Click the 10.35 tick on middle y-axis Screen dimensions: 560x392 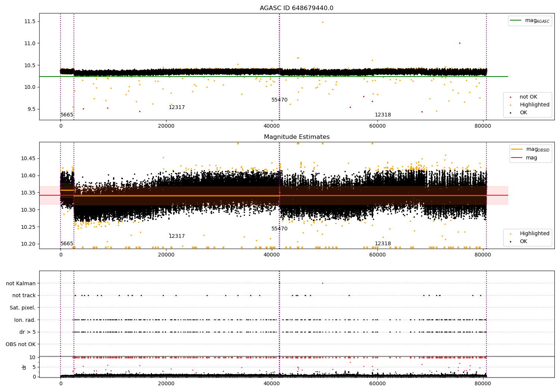[28, 193]
